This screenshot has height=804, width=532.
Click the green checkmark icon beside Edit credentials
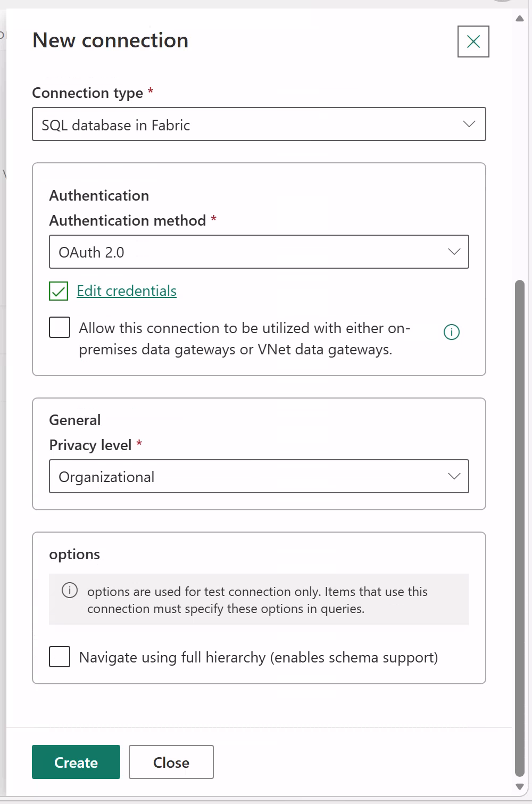[x=59, y=291]
